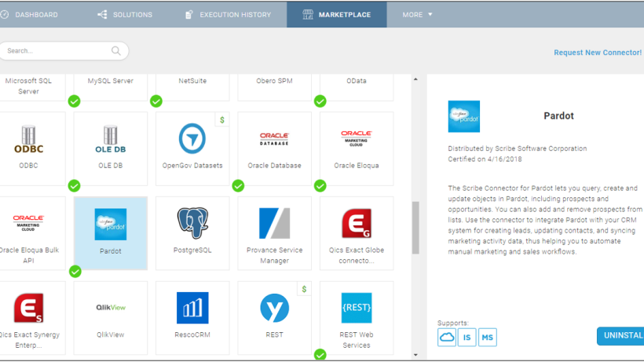Select the OLE DB connector icon

pyautogui.click(x=111, y=140)
